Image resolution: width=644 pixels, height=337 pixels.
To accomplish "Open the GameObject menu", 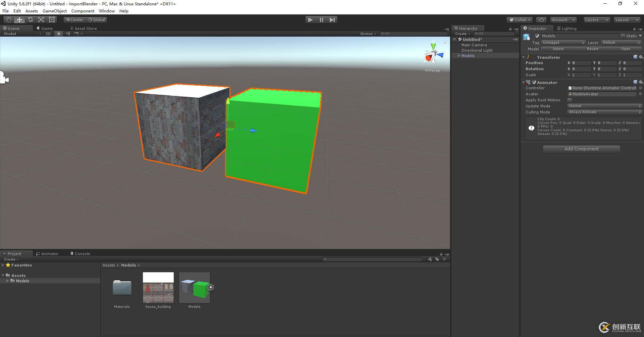I will coord(55,11).
